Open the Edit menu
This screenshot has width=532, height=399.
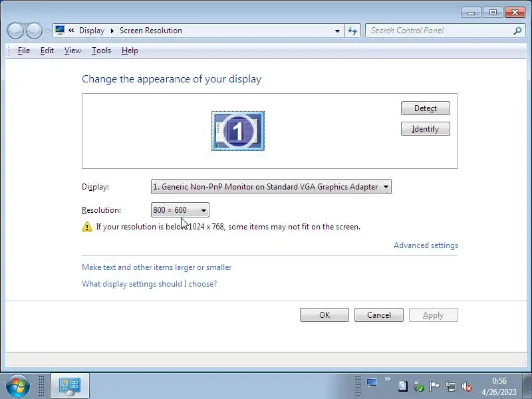click(47, 51)
